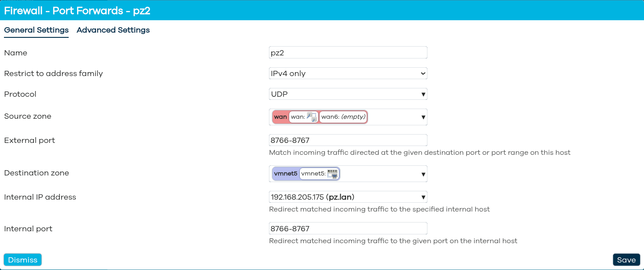Click the External port input field
The image size is (644, 270).
pyautogui.click(x=348, y=140)
